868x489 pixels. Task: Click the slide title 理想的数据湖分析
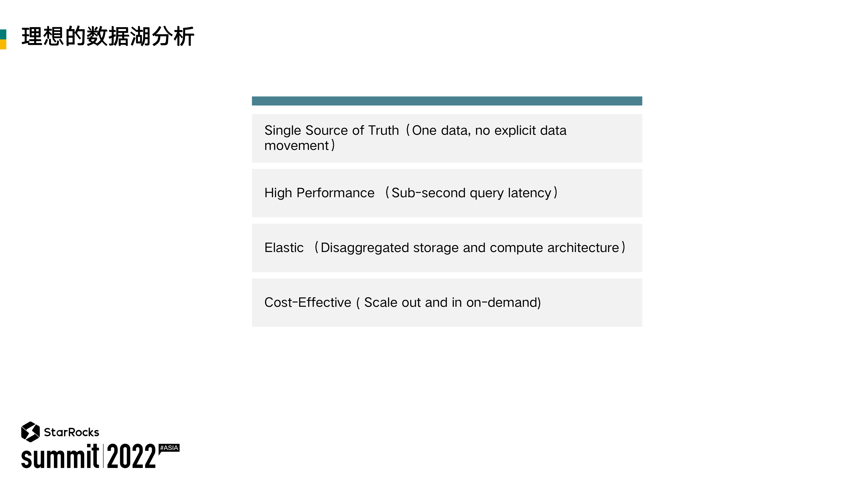point(108,36)
